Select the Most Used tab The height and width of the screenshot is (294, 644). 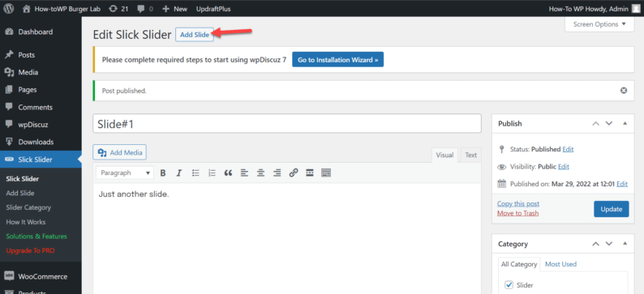[x=560, y=264]
